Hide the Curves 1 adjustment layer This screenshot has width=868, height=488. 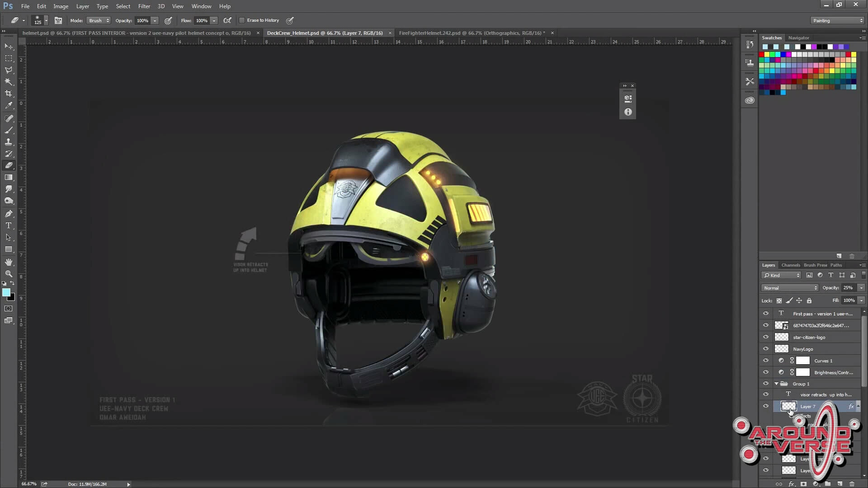[x=765, y=361]
